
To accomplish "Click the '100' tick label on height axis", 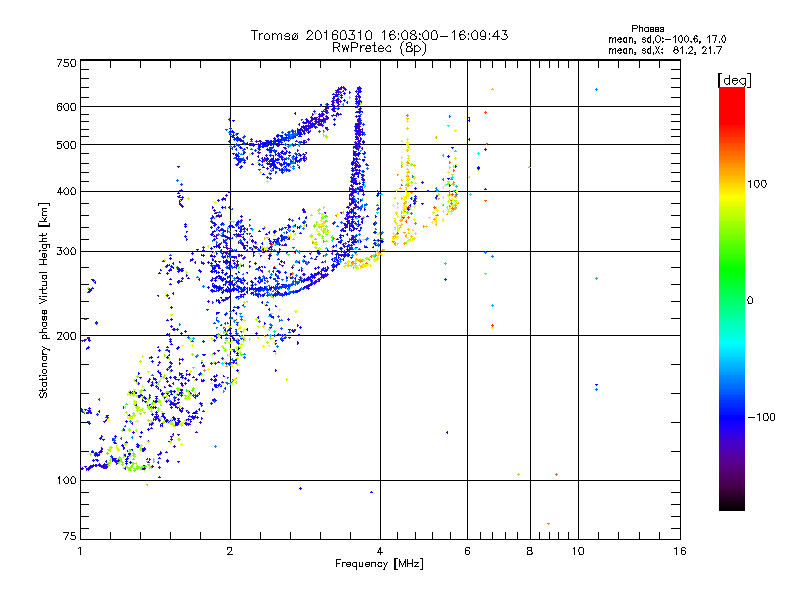I will (x=66, y=480).
